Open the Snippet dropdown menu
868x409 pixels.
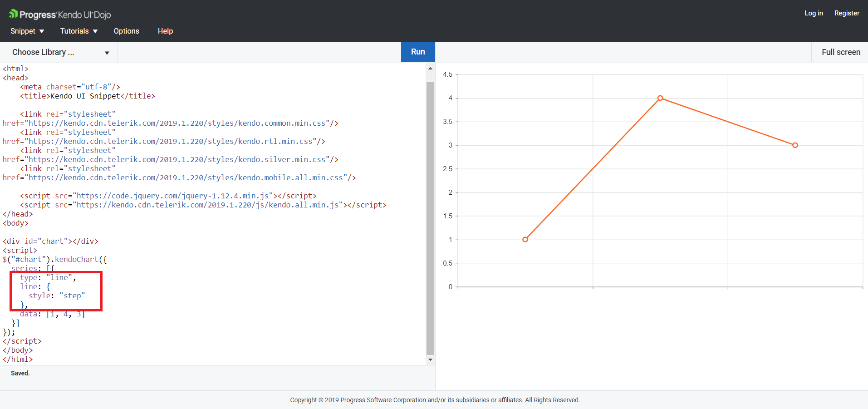click(27, 31)
